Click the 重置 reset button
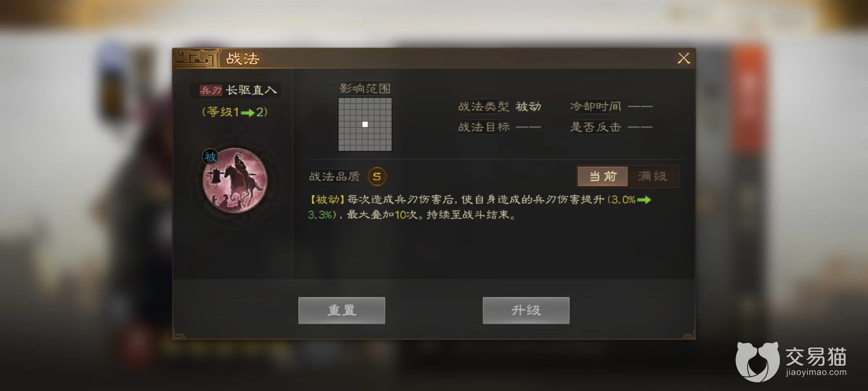 click(x=342, y=311)
